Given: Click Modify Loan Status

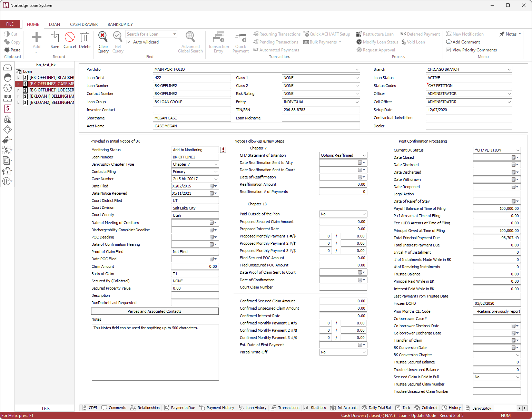Looking at the screenshot, I should click(377, 42).
